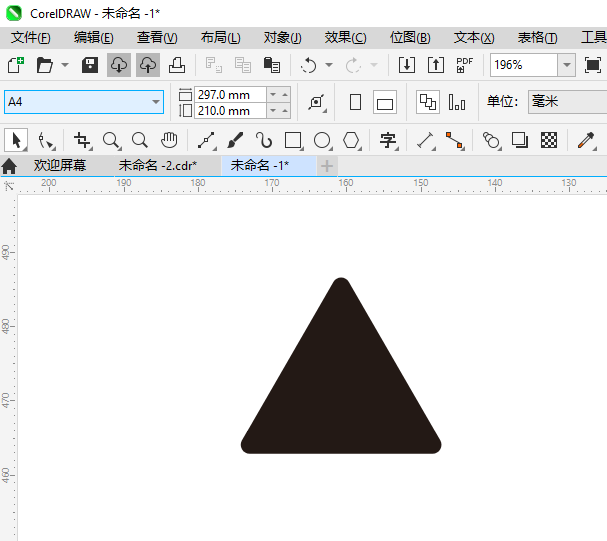Open the 文件(F) menu
Screen dimensions: 607x541
tap(31, 38)
